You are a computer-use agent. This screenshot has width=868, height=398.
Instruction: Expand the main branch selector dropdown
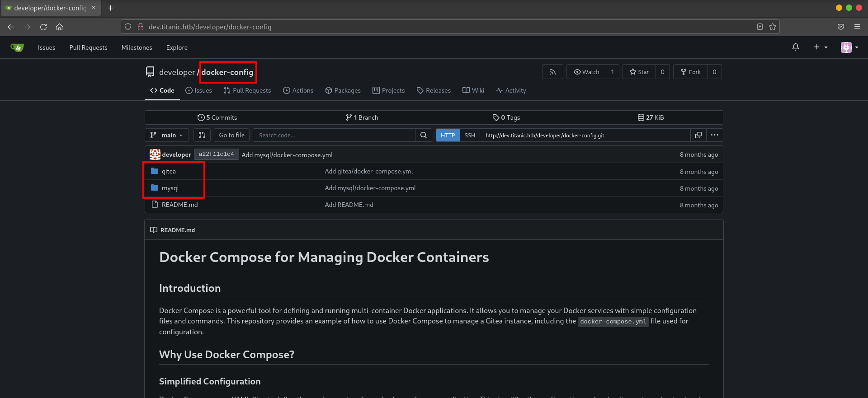pyautogui.click(x=166, y=135)
